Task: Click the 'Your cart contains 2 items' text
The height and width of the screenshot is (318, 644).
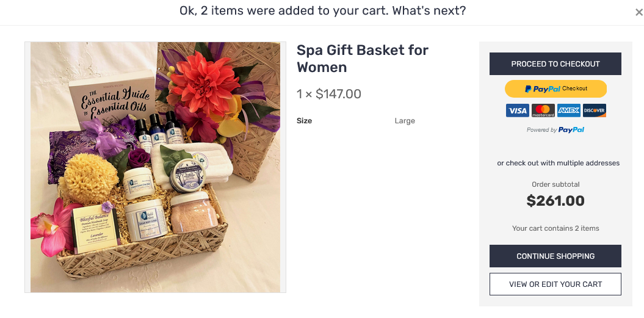Action: tap(555, 228)
